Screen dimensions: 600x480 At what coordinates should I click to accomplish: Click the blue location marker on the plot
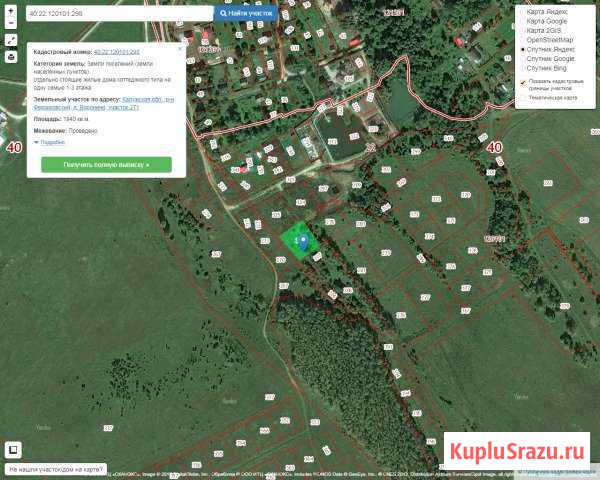tap(302, 241)
